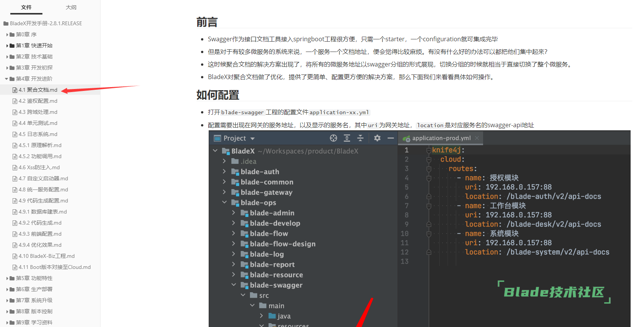Click the application-xx.yml inline code text
The height and width of the screenshot is (327, 644).
point(339,112)
